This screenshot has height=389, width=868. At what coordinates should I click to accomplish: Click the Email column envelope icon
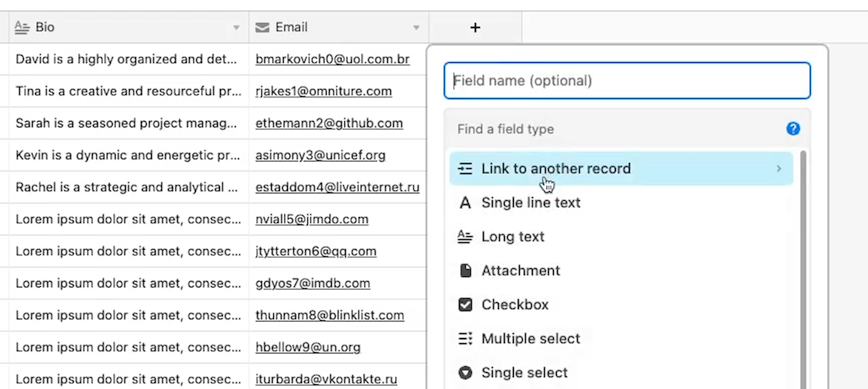tap(262, 27)
